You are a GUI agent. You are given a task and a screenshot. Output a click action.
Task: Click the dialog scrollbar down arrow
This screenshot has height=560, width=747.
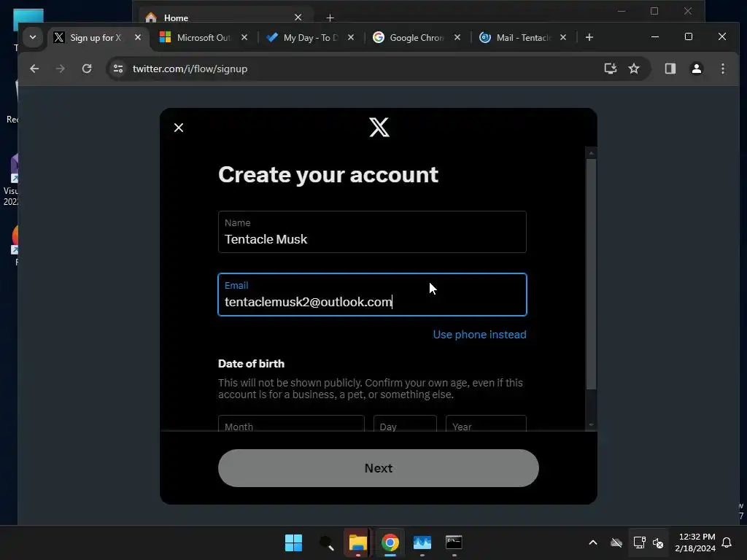pos(591,425)
